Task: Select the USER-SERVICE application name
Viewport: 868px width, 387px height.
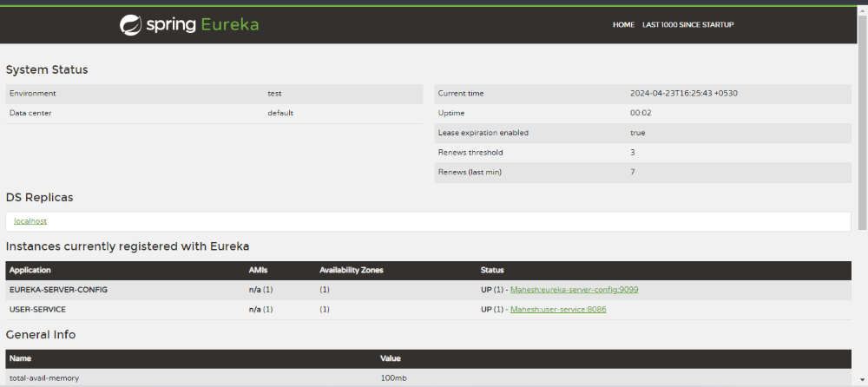Action: coord(37,310)
